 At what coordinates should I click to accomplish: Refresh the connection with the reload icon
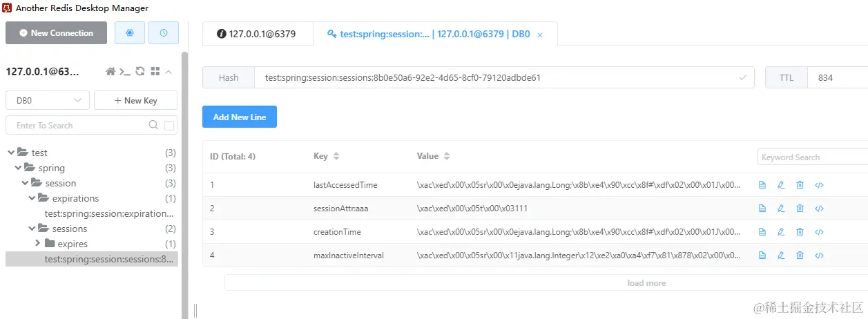coord(140,71)
